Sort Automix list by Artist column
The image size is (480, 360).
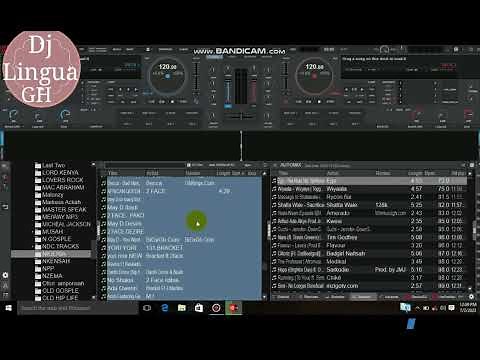(x=332, y=173)
